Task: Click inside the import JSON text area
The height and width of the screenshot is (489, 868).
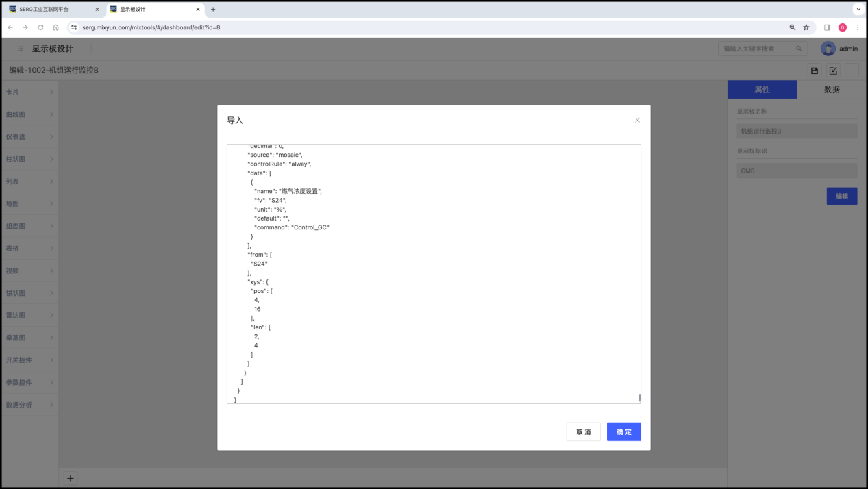Action: 433,274
